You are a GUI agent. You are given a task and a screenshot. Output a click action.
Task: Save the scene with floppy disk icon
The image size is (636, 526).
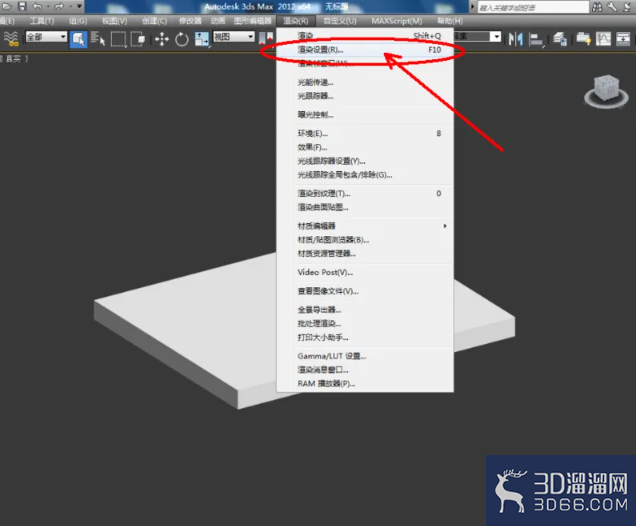(22, 6)
